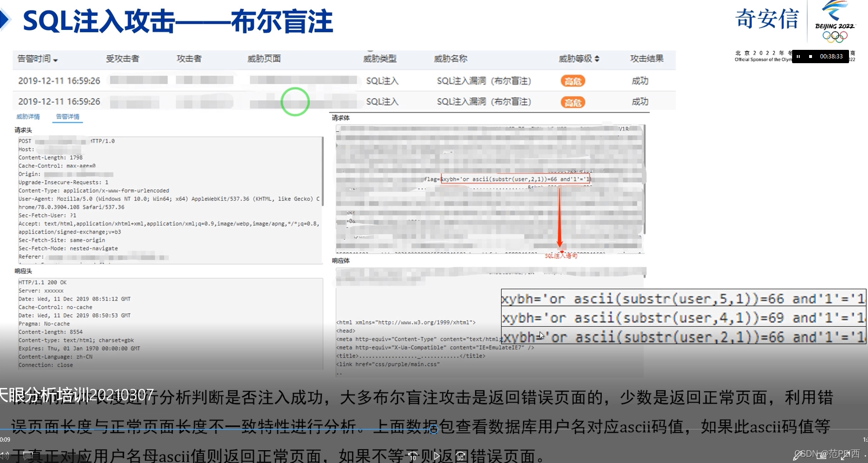Pause the recording in the black timer widget
The width and height of the screenshot is (868, 463).
click(798, 57)
